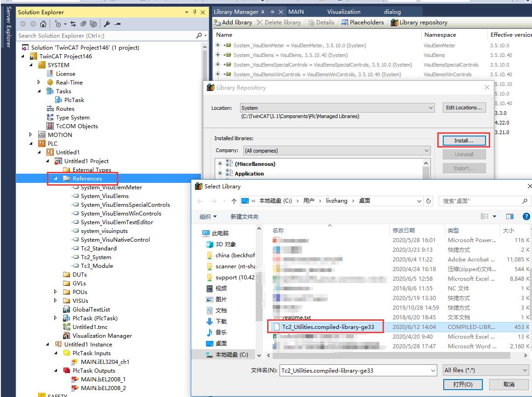
Task: Expand Application in installed libraries
Action: tap(220, 173)
